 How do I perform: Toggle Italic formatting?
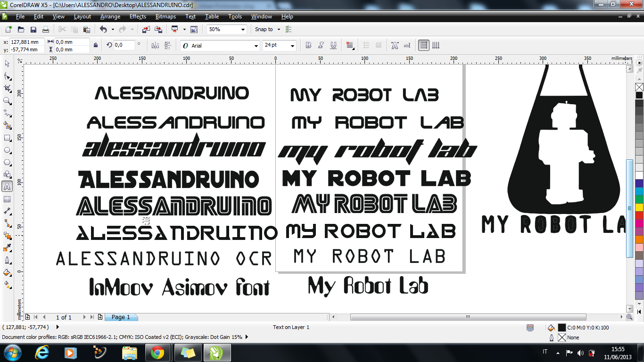[321, 45]
